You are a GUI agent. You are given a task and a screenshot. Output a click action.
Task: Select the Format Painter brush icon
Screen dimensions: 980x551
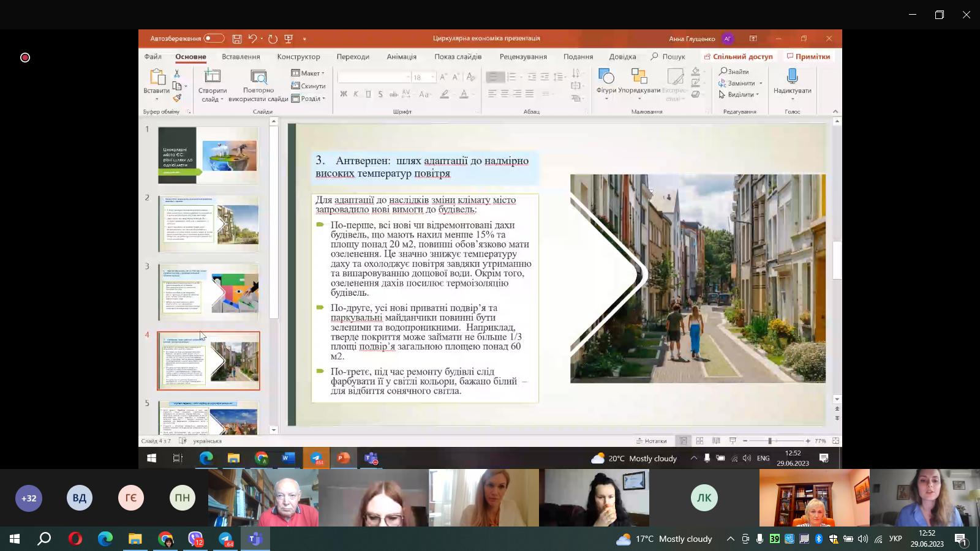[x=177, y=98]
